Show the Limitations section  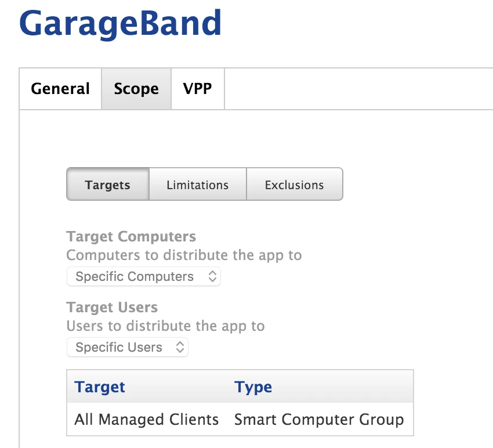pos(198,185)
